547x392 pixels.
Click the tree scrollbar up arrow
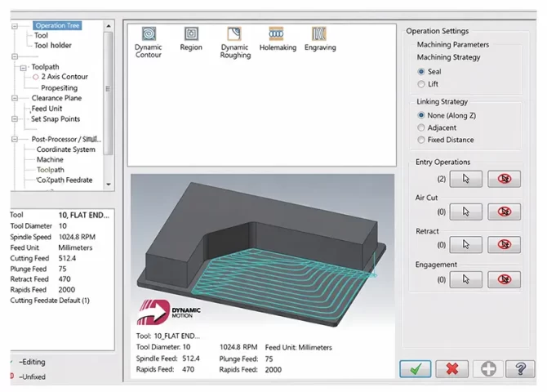pos(109,26)
